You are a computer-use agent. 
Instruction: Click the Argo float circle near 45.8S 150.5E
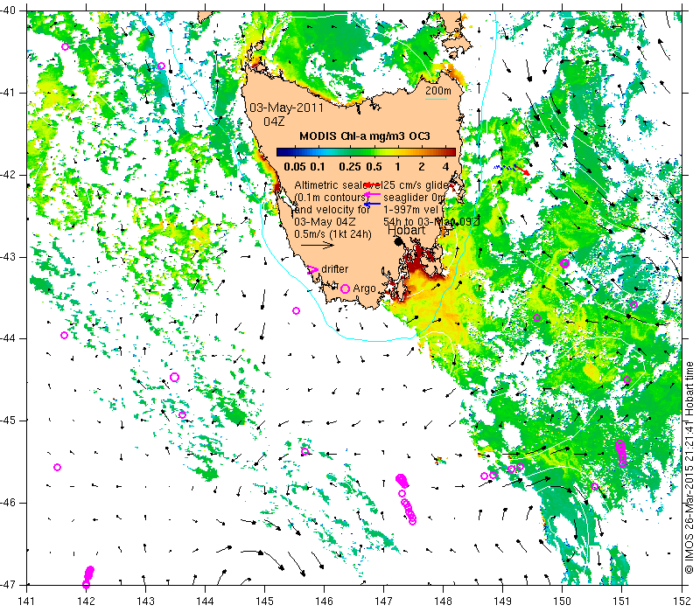click(595, 487)
